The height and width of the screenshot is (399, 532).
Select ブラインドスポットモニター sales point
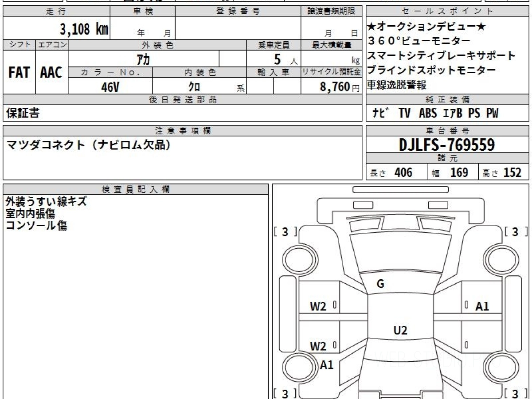[431, 70]
